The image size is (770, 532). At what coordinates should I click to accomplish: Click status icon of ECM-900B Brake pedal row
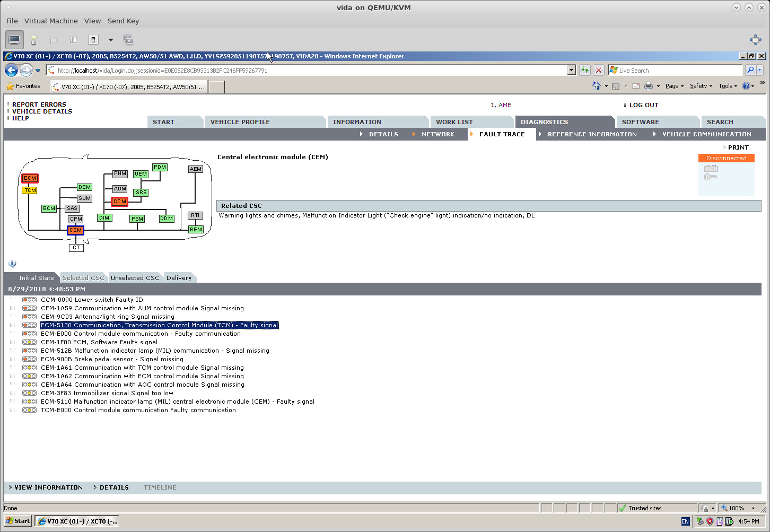[29, 359]
